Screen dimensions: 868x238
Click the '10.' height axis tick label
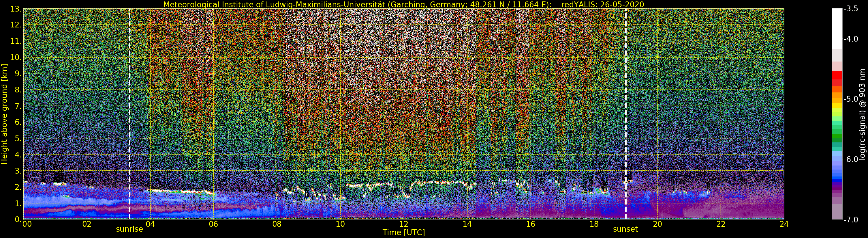(16, 57)
